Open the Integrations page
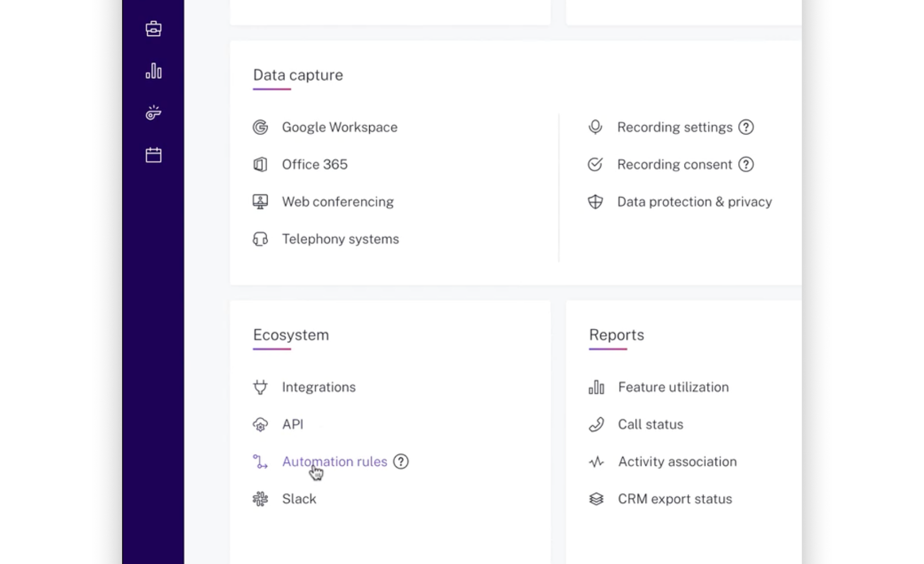 coord(319,387)
